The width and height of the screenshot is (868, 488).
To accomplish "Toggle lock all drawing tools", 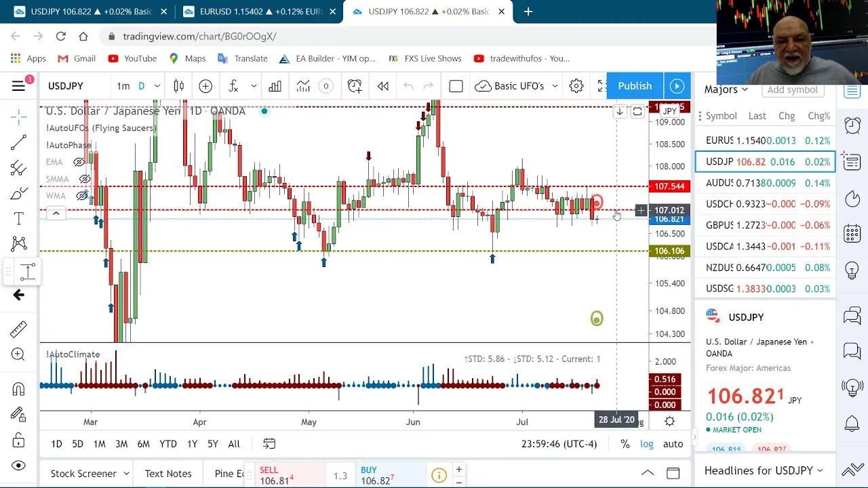I will pyautogui.click(x=18, y=439).
